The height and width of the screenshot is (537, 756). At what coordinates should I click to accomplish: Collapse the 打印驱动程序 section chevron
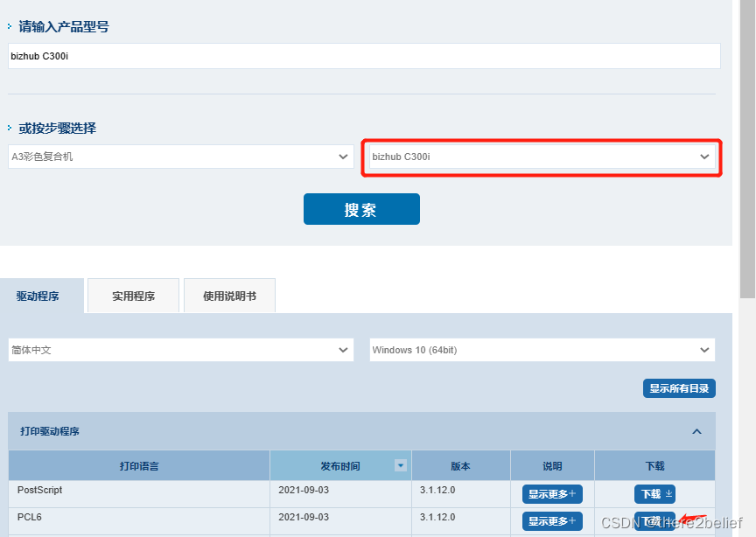click(x=696, y=431)
